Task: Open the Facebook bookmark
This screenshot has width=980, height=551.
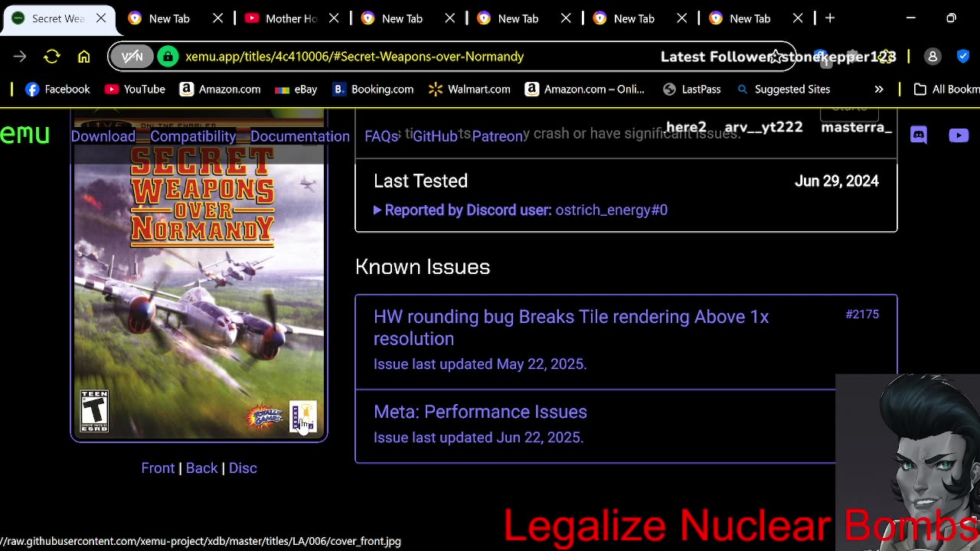Action: coord(57,90)
